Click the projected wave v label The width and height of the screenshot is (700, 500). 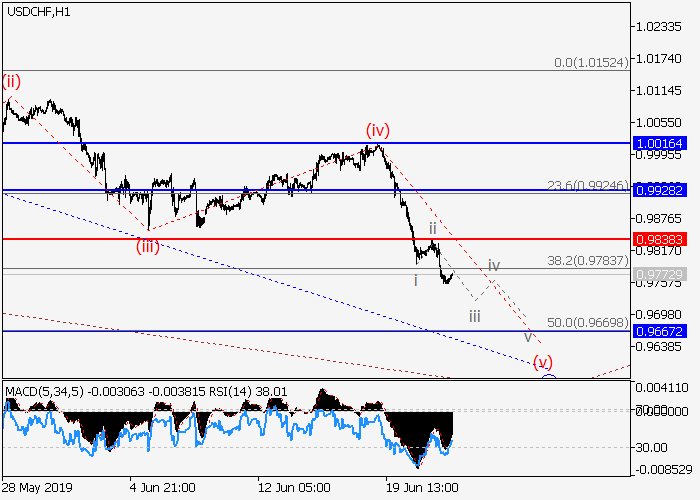[x=527, y=336]
